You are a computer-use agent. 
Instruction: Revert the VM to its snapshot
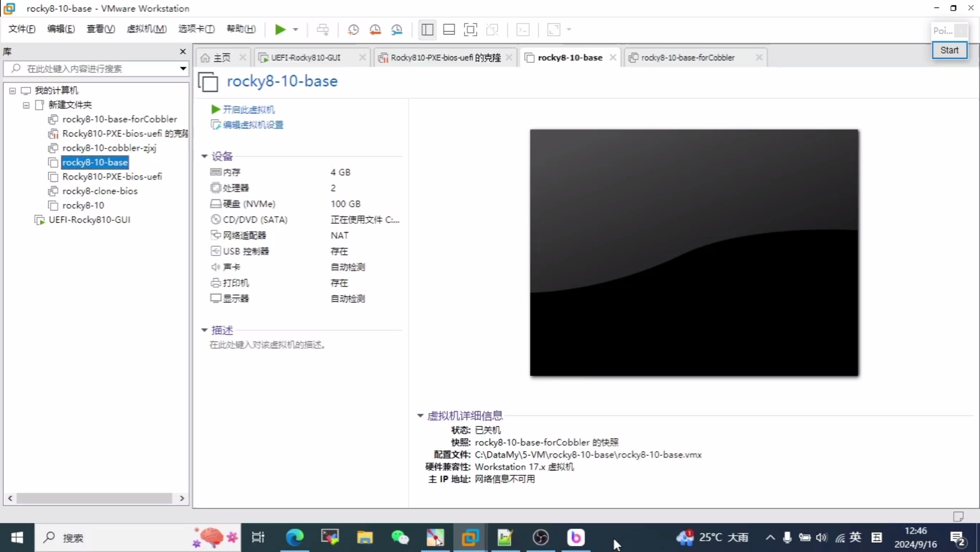click(x=375, y=30)
